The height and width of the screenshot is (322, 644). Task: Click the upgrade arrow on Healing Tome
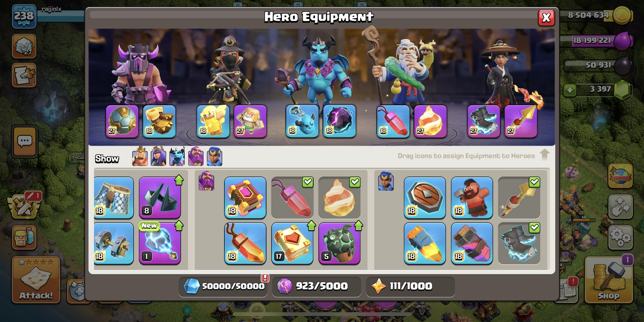[x=311, y=226]
